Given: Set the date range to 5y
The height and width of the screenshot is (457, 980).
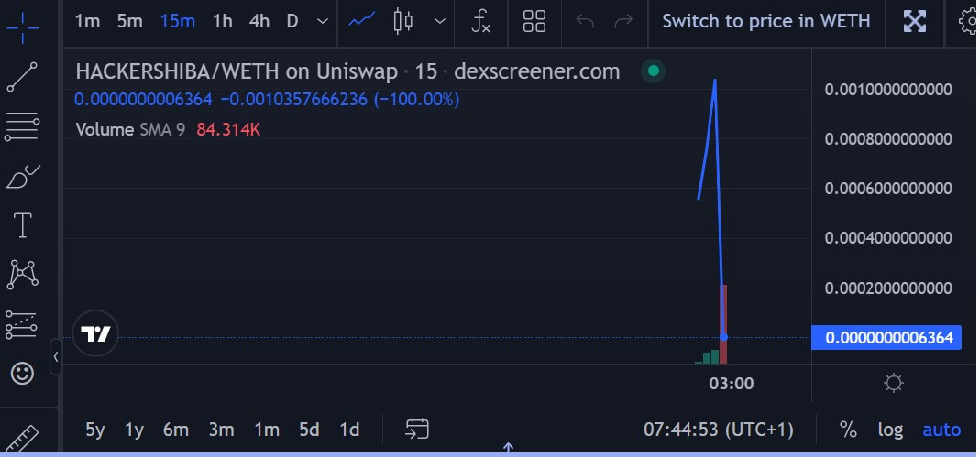Looking at the screenshot, I should [x=95, y=430].
